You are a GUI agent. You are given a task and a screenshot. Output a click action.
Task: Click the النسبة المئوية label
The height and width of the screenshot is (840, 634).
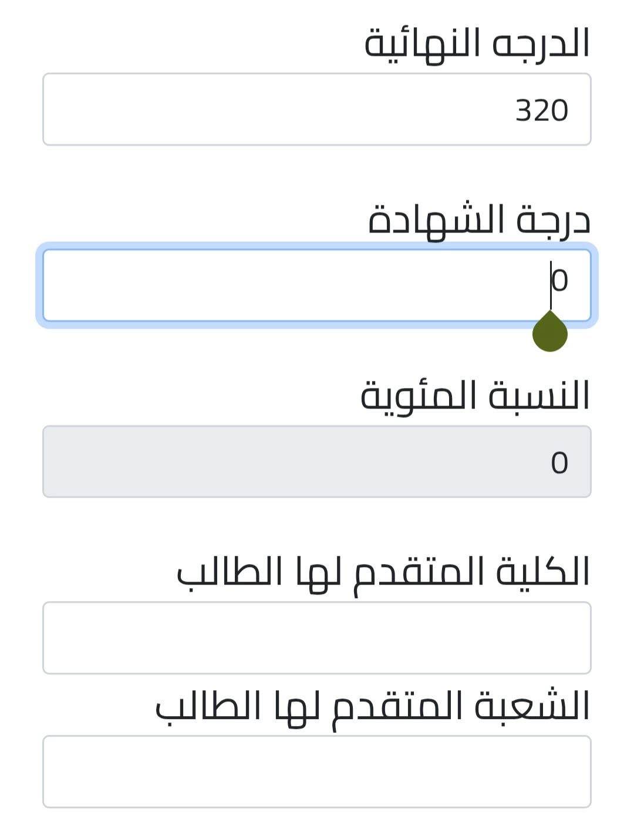point(475,396)
